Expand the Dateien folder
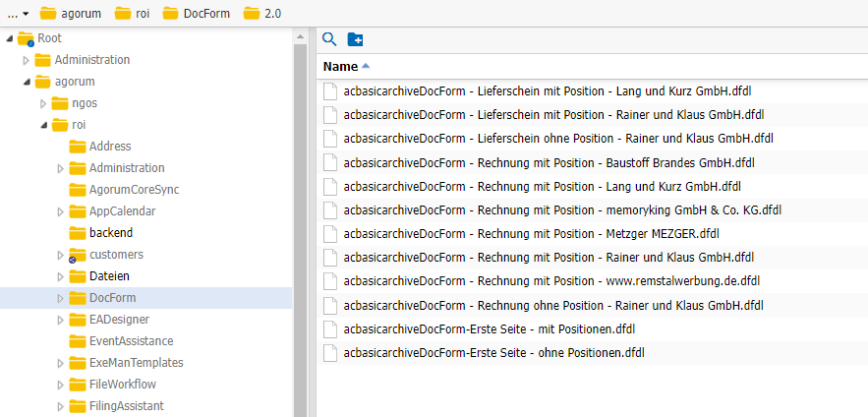868x417 pixels. 61,276
